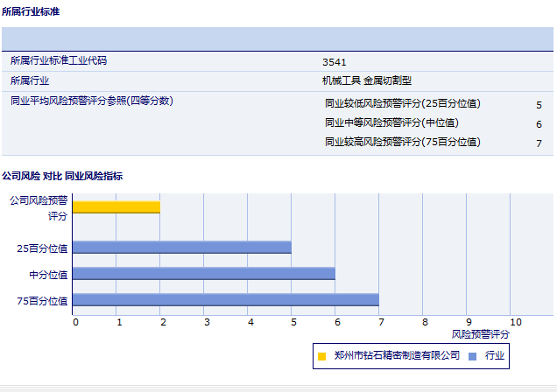
Task: Click the legend text 郑州市钻石精密制造有限公司
Action: (397, 356)
